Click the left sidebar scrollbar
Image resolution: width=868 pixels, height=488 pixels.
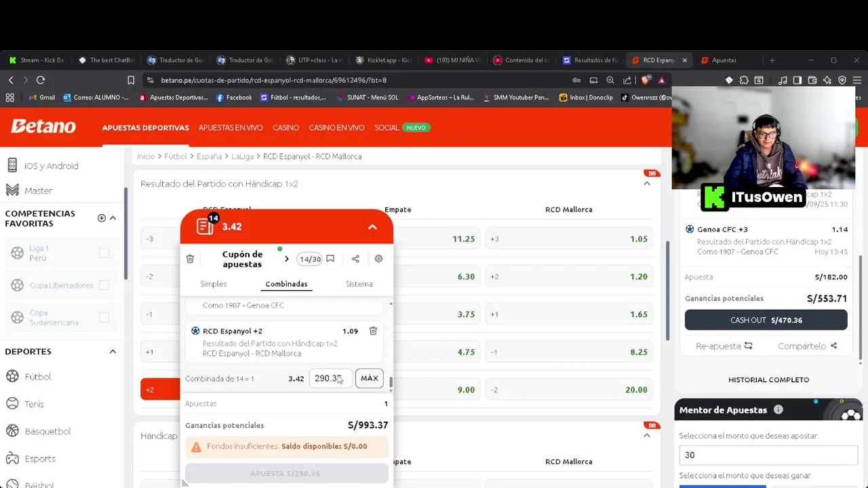pyautogui.click(x=125, y=234)
